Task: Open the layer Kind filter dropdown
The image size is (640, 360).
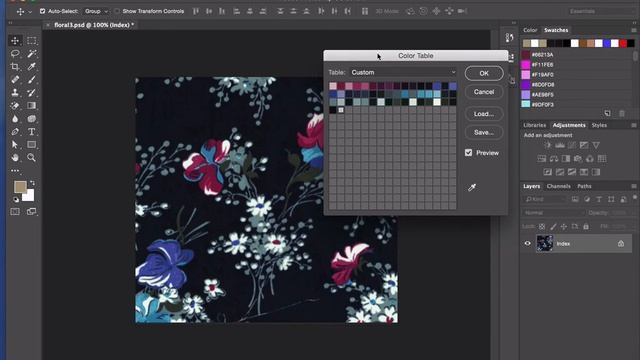Action: click(546, 199)
